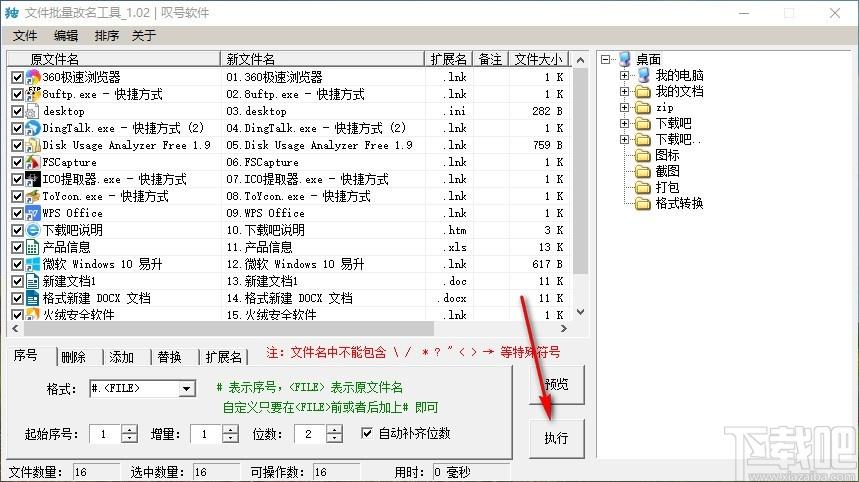
Task: Click the 8uftp.exe shortcut icon
Action: (33, 94)
